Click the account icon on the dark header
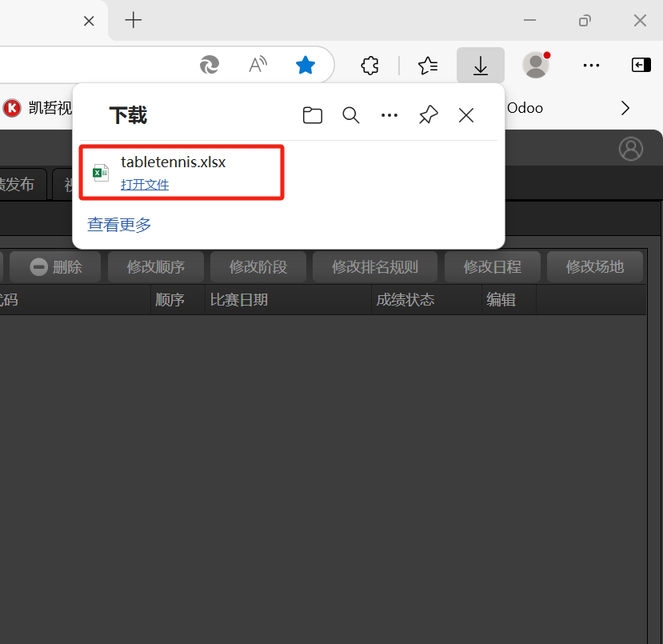The height and width of the screenshot is (644, 663). (631, 149)
